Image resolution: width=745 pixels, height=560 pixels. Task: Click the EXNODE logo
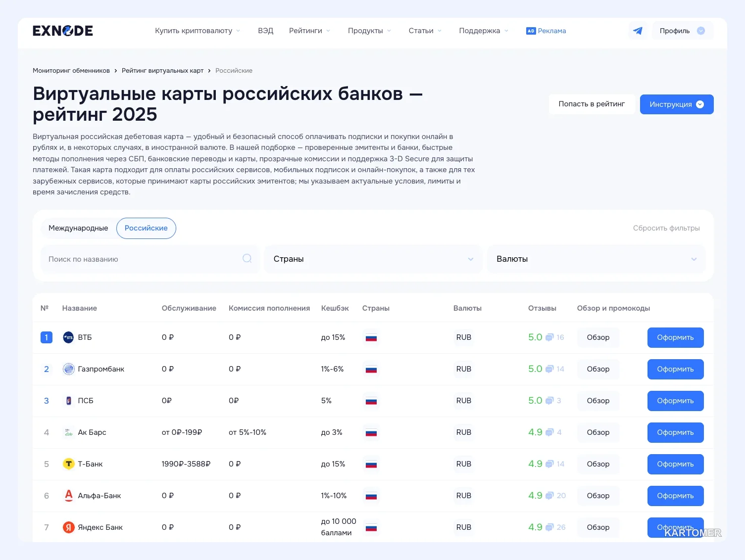click(x=63, y=31)
